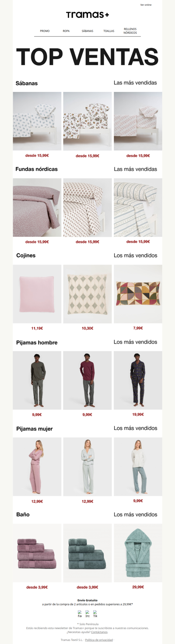
Task: Click the Ver online link
Action: [146, 5]
